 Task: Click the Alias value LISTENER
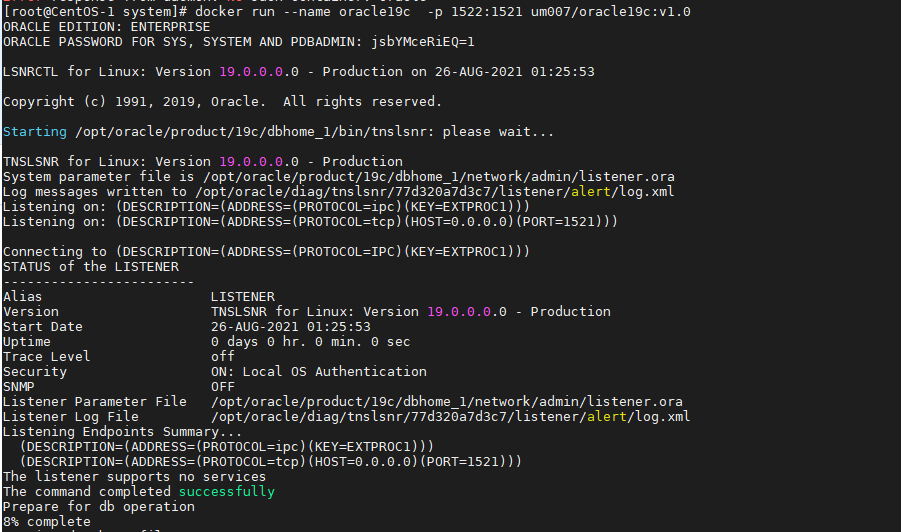(x=242, y=297)
